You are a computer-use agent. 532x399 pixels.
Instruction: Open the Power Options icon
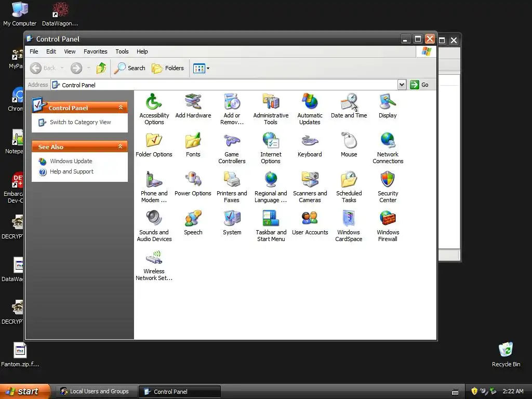193,183
